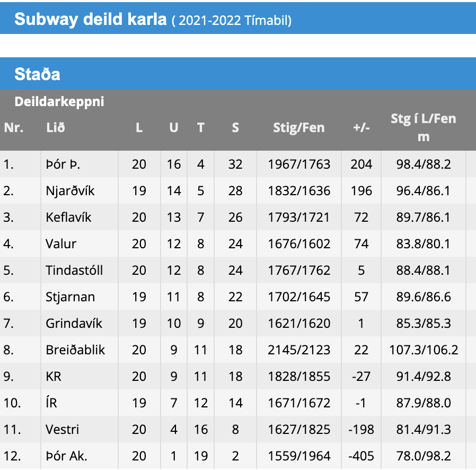476x470 pixels.
Task: Click the Deildarkeppni table label
Action: [x=59, y=101]
